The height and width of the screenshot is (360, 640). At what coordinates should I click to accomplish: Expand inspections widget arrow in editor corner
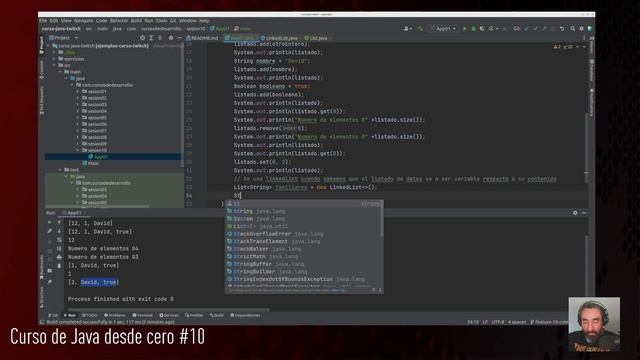pos(584,47)
